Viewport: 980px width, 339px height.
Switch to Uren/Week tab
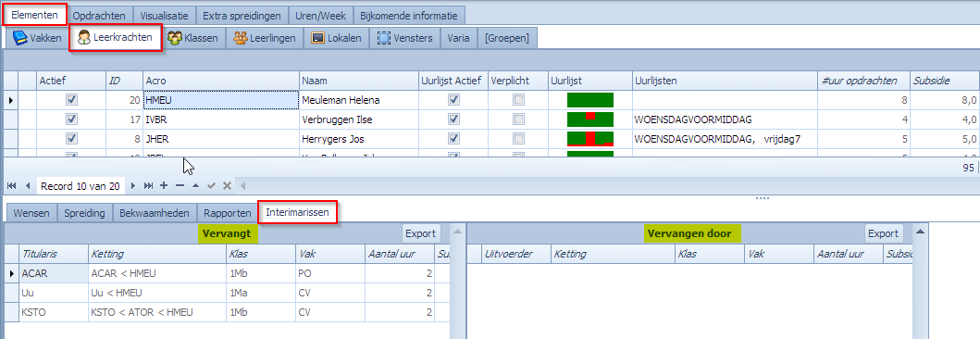pyautogui.click(x=321, y=16)
